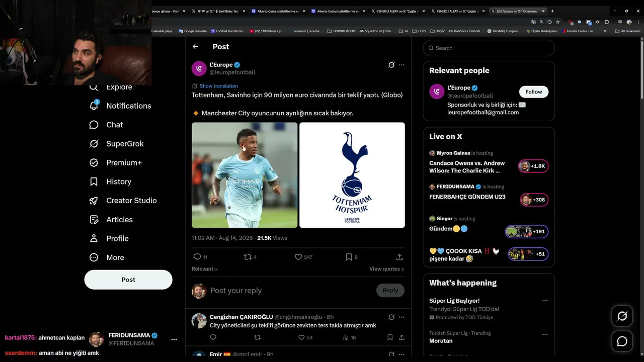Open the Premium+ badge icon
Image resolution: width=644 pixels, height=362 pixels.
94,162
